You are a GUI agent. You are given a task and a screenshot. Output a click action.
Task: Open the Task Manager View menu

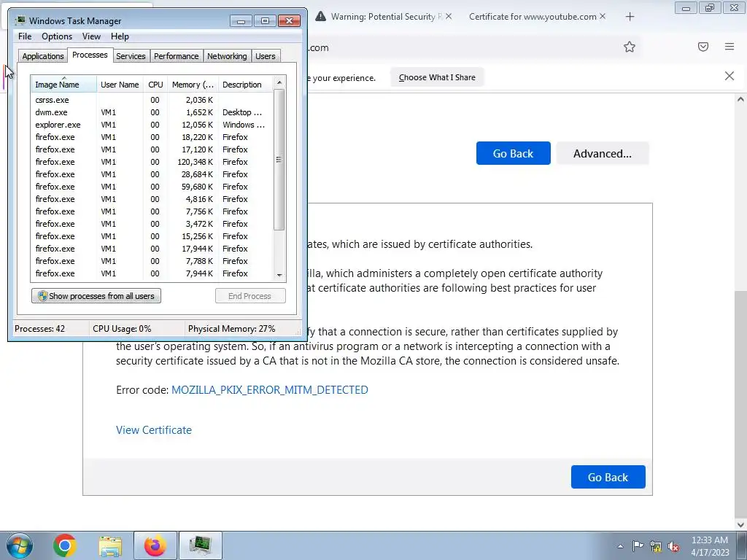91,36
